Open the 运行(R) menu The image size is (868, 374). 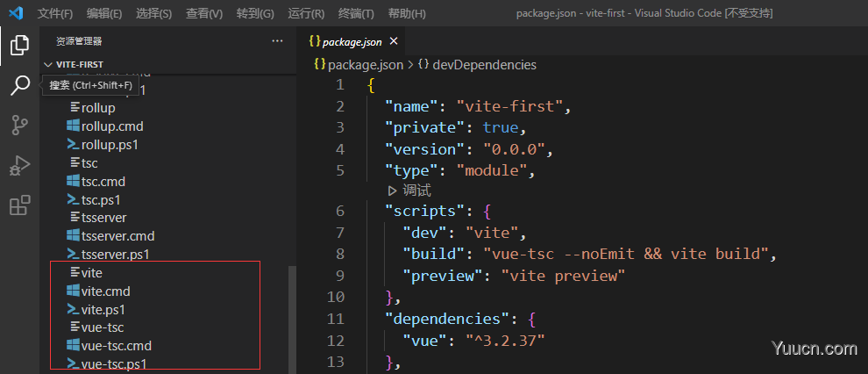(306, 13)
